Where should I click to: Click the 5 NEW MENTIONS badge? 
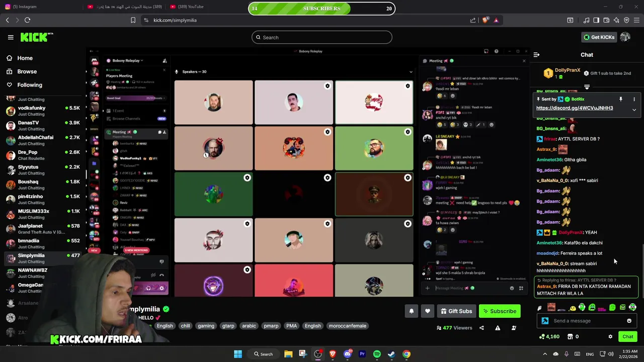(136, 250)
